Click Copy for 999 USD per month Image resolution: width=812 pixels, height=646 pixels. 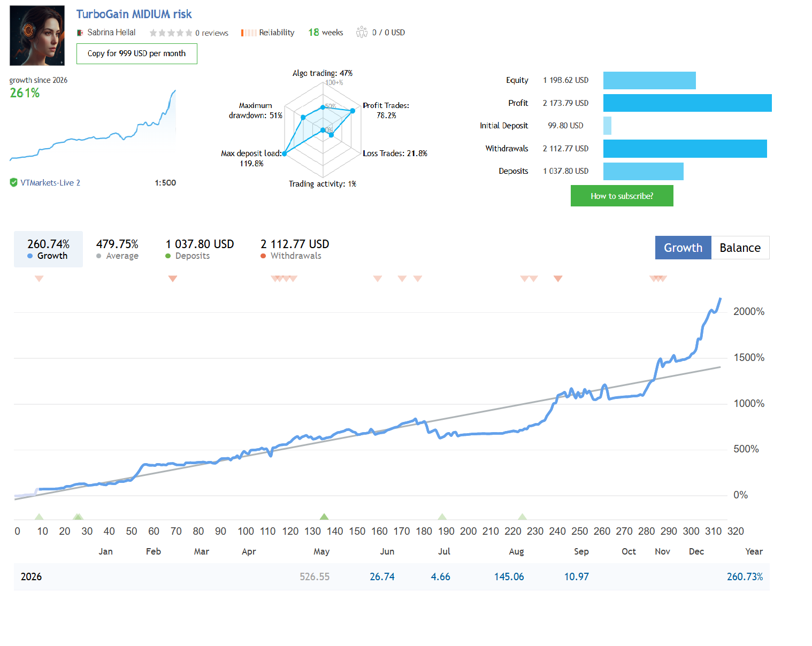click(137, 53)
